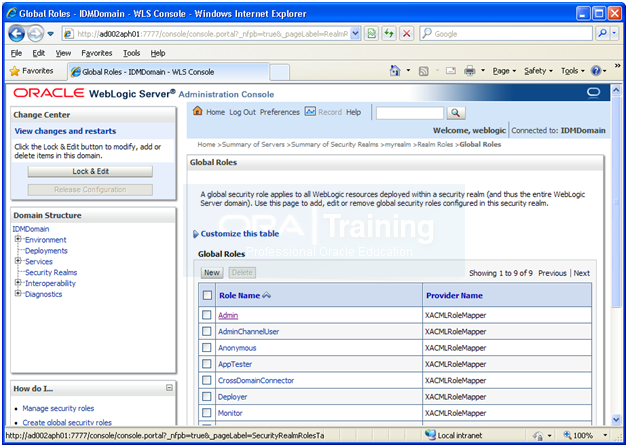Check the Anonymous role checkbox
Screen dimensions: 628x447
207,347
